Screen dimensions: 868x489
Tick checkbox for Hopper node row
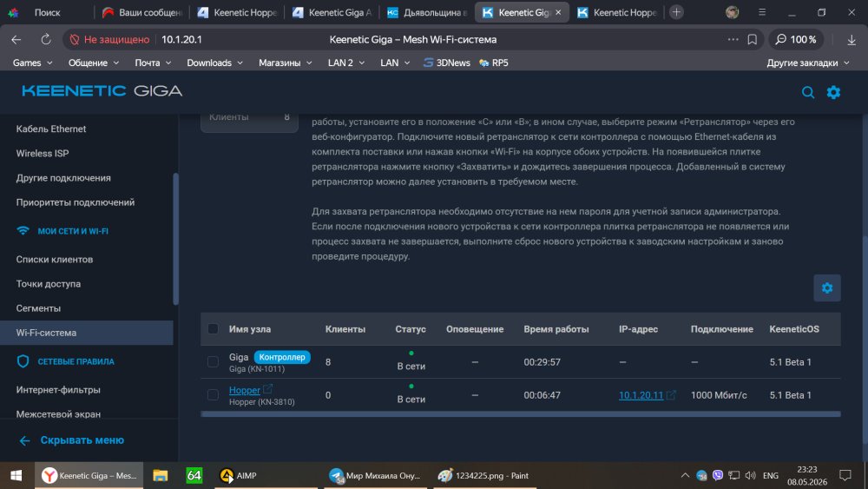[x=213, y=395]
